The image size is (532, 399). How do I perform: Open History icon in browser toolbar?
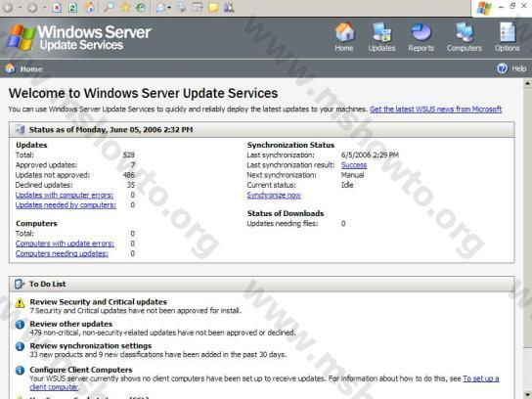(x=141, y=7)
